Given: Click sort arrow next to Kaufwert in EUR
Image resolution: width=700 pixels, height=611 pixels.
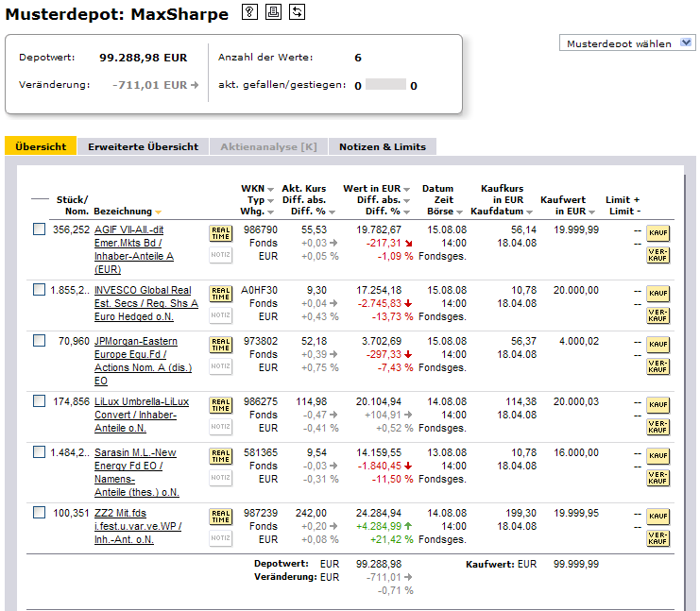Looking at the screenshot, I should pos(592,212).
